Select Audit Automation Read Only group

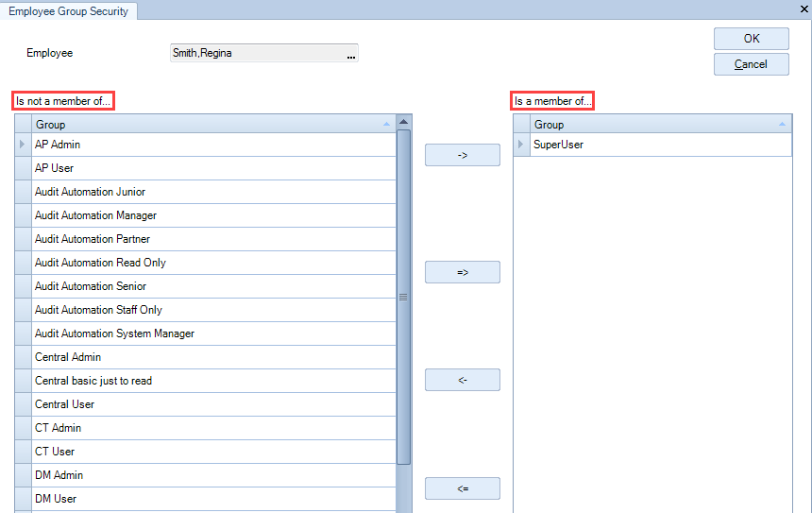coord(213,263)
